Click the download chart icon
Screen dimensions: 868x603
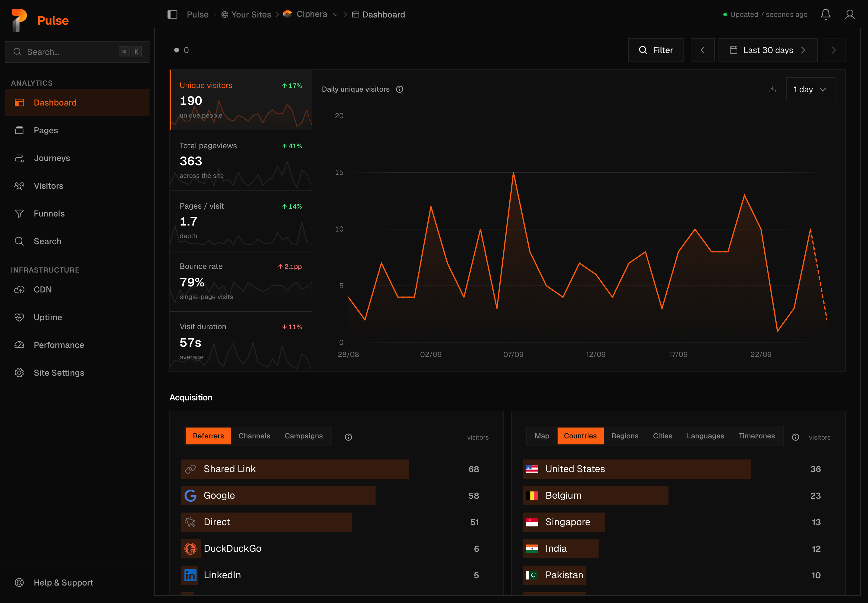click(773, 89)
